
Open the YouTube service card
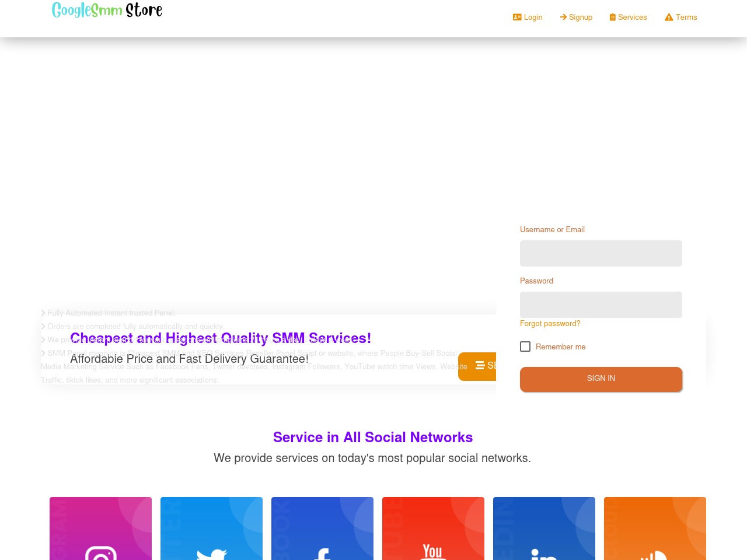[x=433, y=528]
